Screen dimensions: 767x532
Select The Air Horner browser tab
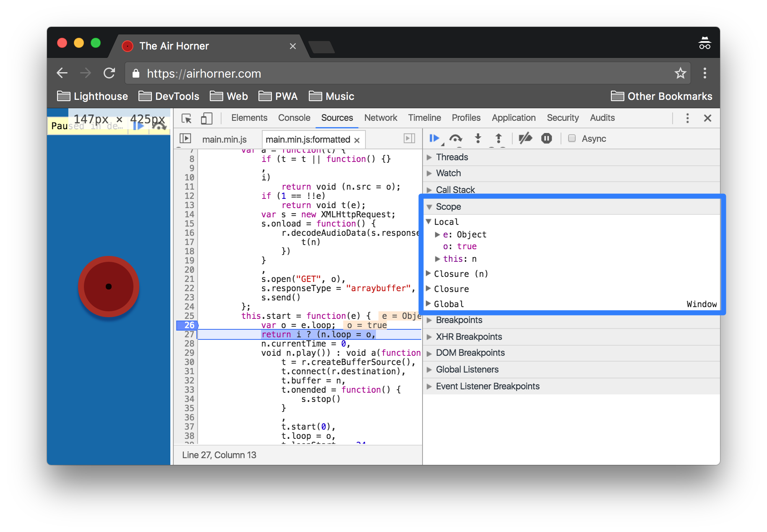click(x=210, y=46)
